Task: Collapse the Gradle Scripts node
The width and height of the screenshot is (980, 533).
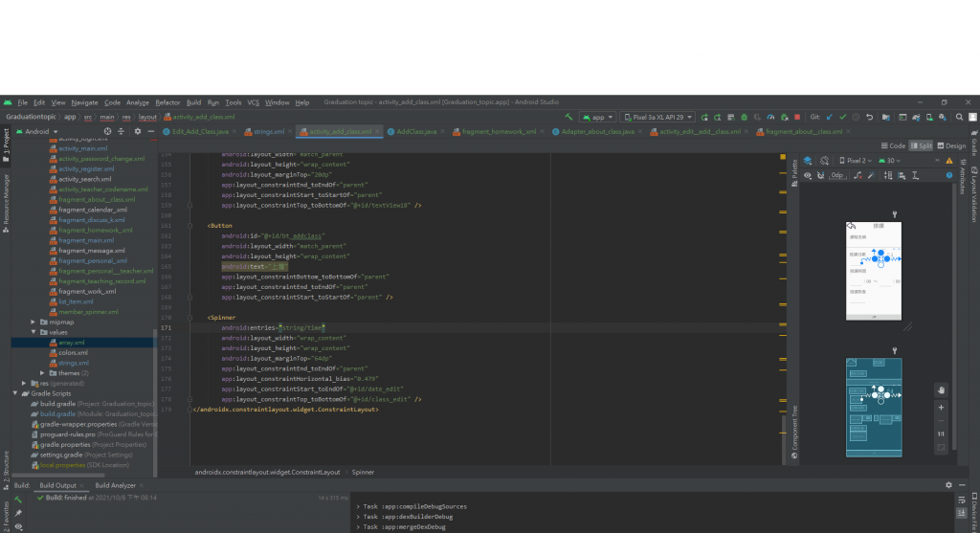Action: [15, 393]
